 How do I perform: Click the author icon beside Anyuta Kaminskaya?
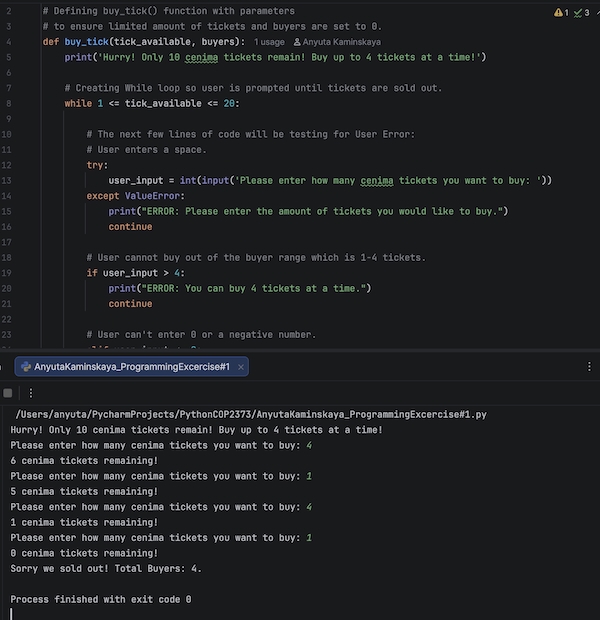(x=297, y=42)
